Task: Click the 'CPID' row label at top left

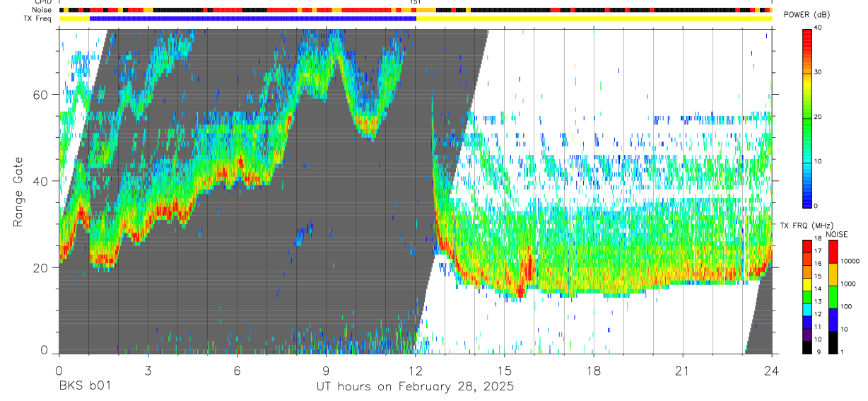Action: [x=44, y=2]
